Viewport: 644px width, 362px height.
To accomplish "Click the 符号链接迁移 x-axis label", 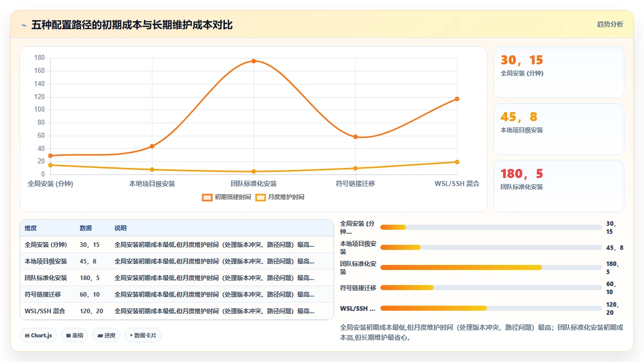I will [x=355, y=184].
